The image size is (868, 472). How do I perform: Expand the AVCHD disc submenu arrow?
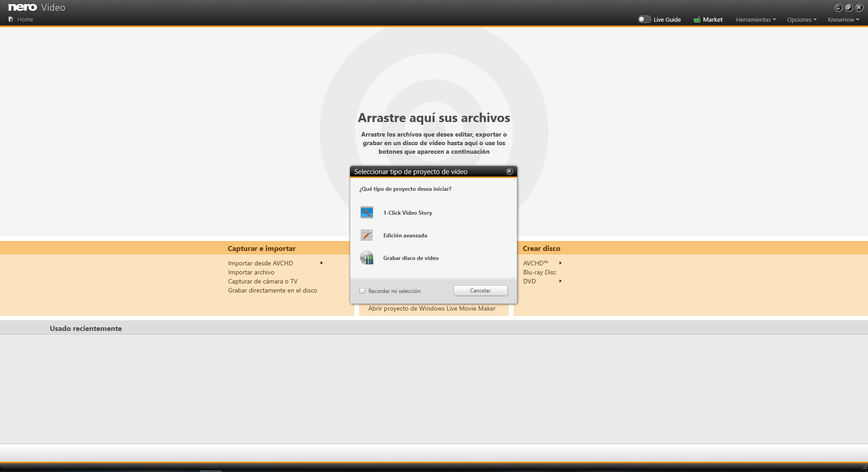tap(560, 263)
